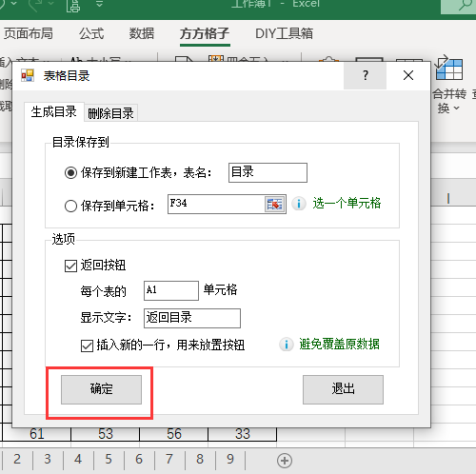Expand the quick access toolbar customize arrow
Image resolution: width=476 pixels, height=474 pixels.
click(x=99, y=4)
